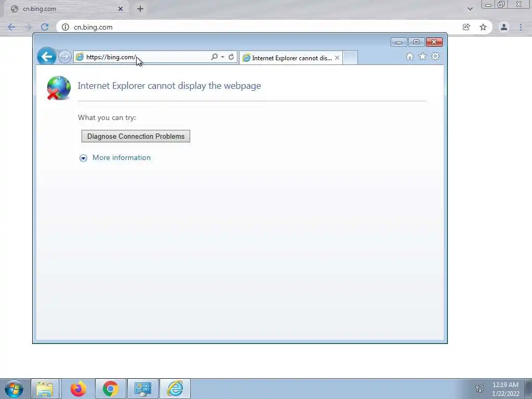Viewport: 532px width, 399px height.
Task: Open Windows Explorer from the taskbar
Action: pyautogui.click(x=45, y=389)
